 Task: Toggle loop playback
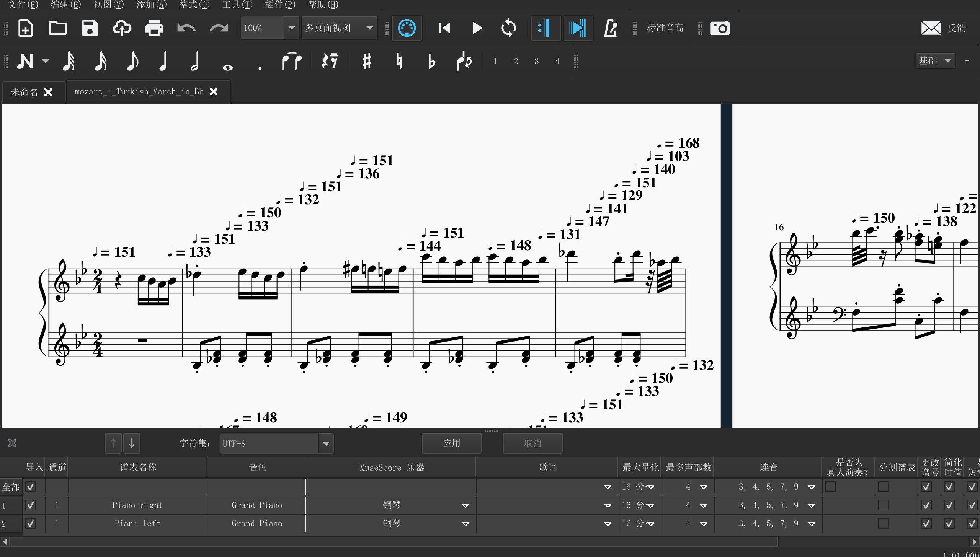coord(509,28)
